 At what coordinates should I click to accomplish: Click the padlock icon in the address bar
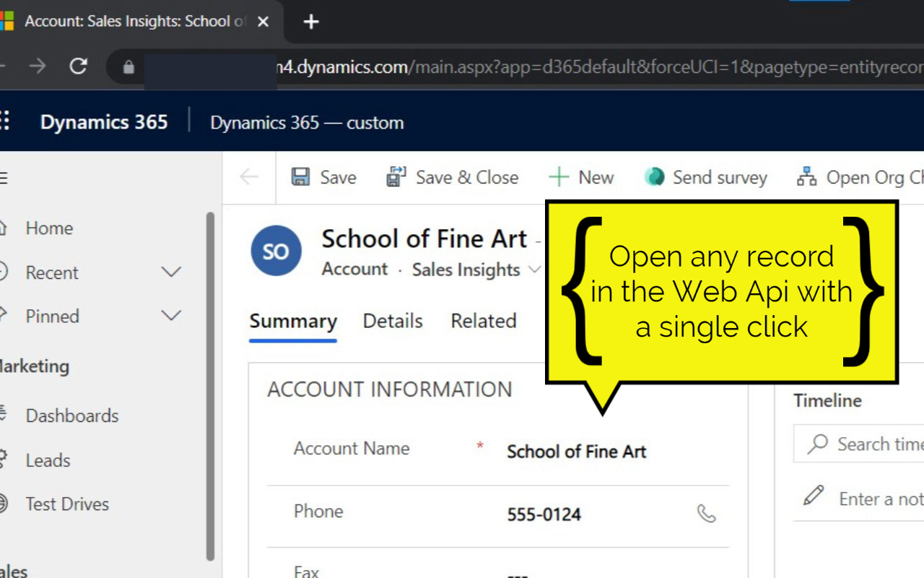[x=128, y=65]
